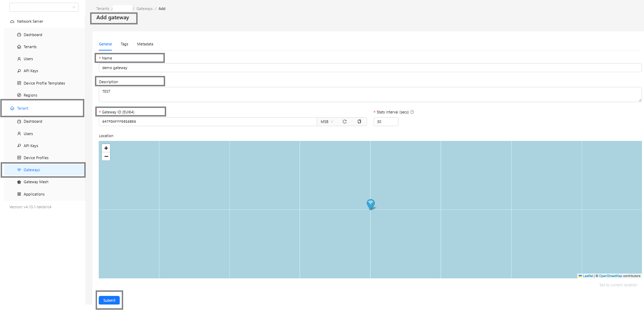The height and width of the screenshot is (310, 644).
Task: Zoom in on the location map
Action: coord(106,148)
